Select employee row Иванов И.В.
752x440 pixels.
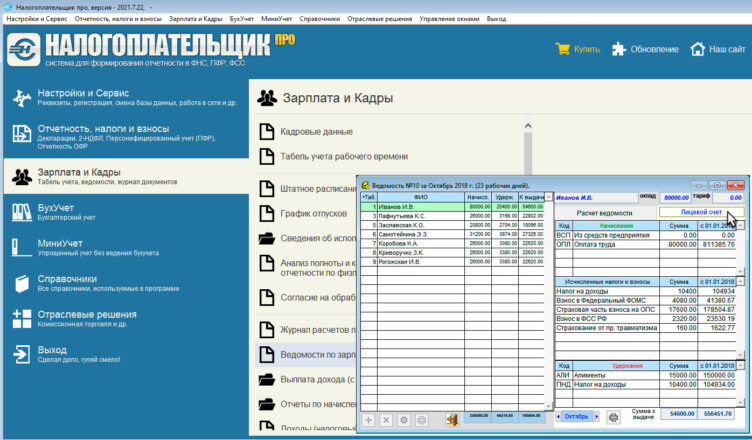(x=452, y=207)
